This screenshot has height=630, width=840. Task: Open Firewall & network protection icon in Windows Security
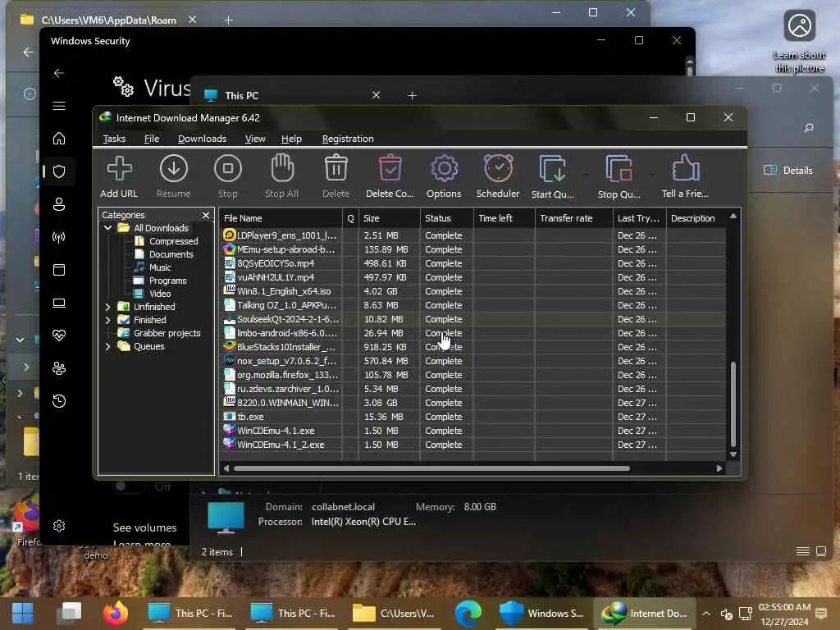59,237
